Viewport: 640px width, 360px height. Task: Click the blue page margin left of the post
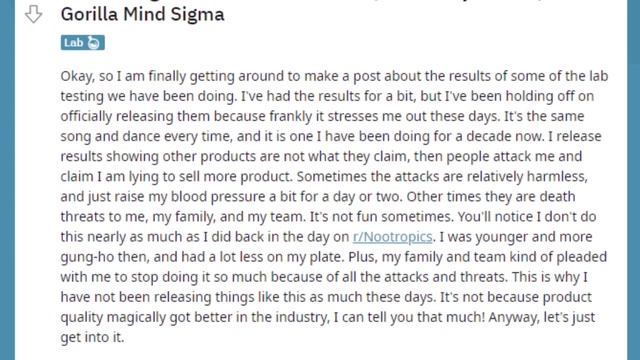coord(7,180)
